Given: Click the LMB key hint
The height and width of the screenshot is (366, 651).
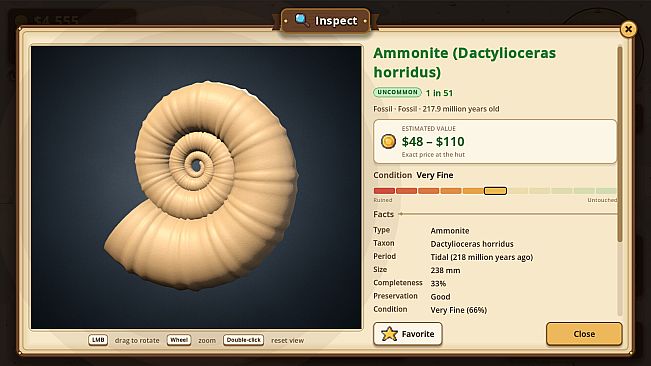Looking at the screenshot, I should (x=98, y=340).
